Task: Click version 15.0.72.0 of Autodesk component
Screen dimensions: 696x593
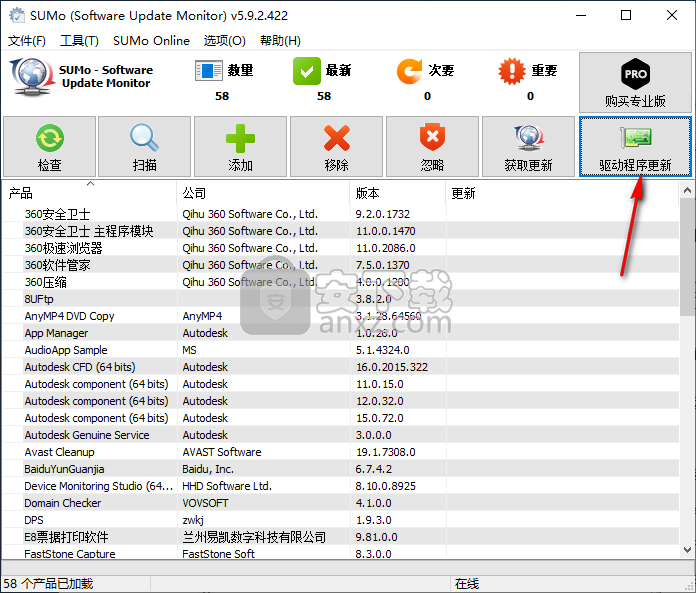Action: [380, 418]
